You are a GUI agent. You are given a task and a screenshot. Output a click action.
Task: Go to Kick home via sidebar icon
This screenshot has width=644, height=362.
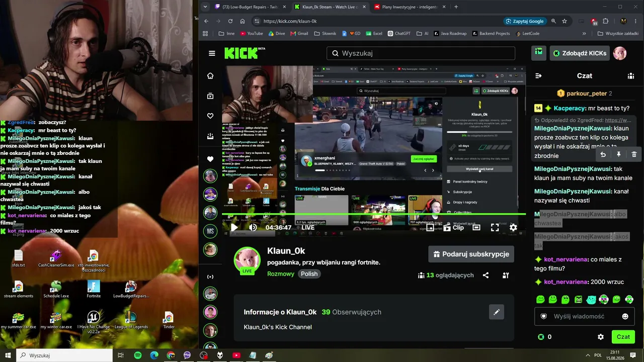[x=210, y=76]
